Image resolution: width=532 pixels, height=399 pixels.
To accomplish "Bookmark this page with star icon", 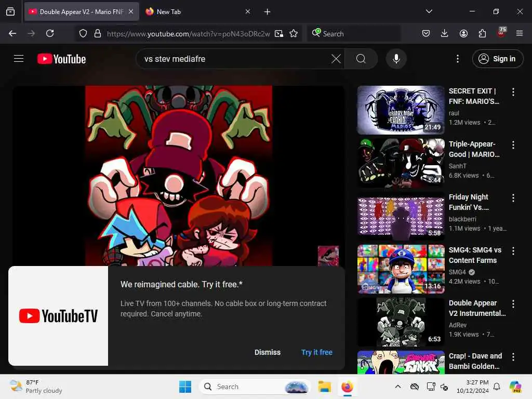I will pyautogui.click(x=294, y=33).
